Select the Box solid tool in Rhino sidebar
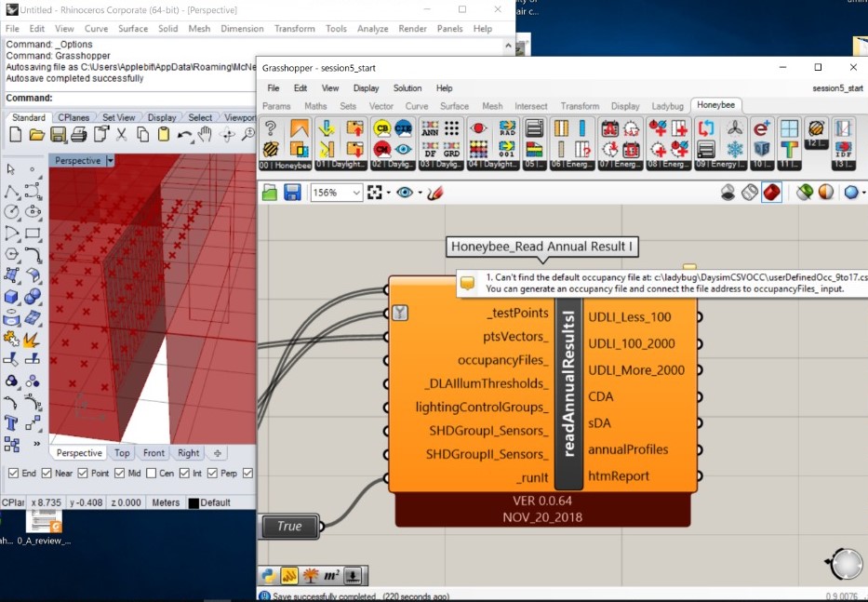The height and width of the screenshot is (602, 868). [x=10, y=298]
